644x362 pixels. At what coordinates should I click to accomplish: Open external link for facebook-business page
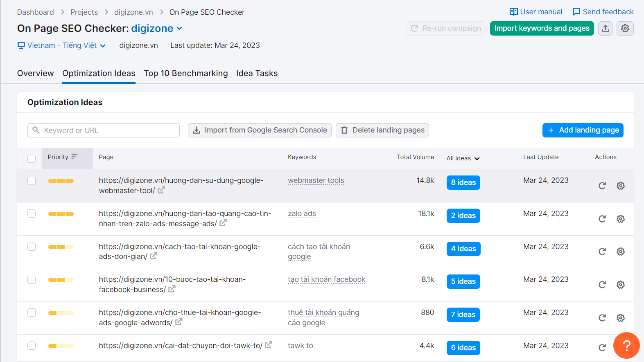click(x=172, y=289)
